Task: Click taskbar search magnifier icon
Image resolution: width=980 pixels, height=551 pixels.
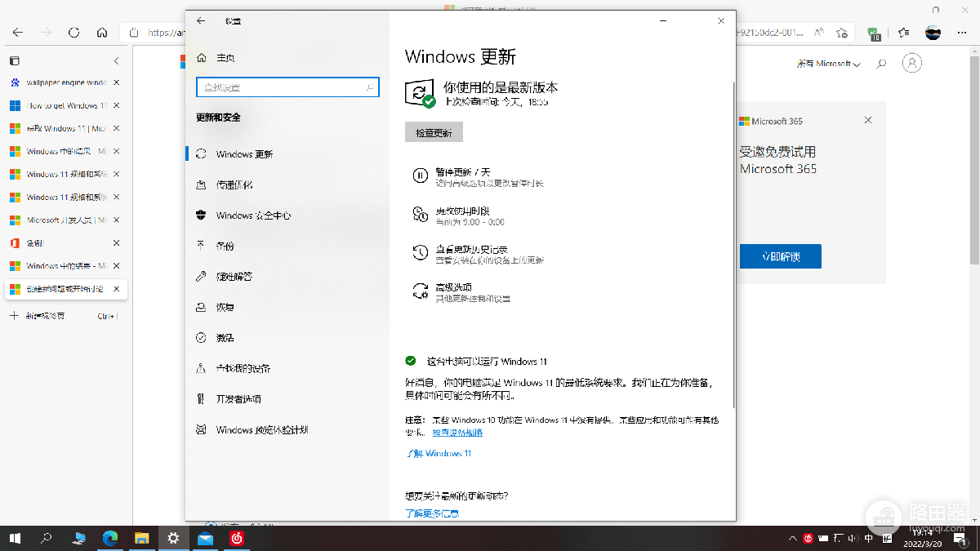Action: pos(47,538)
